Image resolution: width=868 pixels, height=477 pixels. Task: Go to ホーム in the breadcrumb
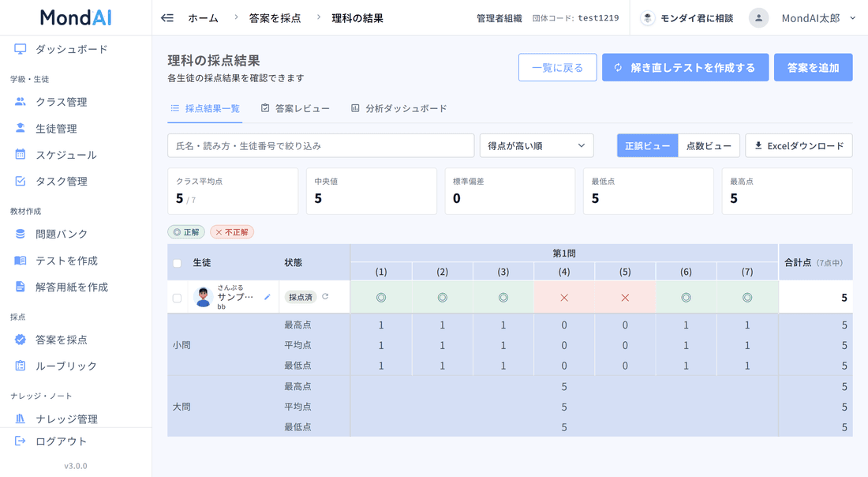pos(203,18)
